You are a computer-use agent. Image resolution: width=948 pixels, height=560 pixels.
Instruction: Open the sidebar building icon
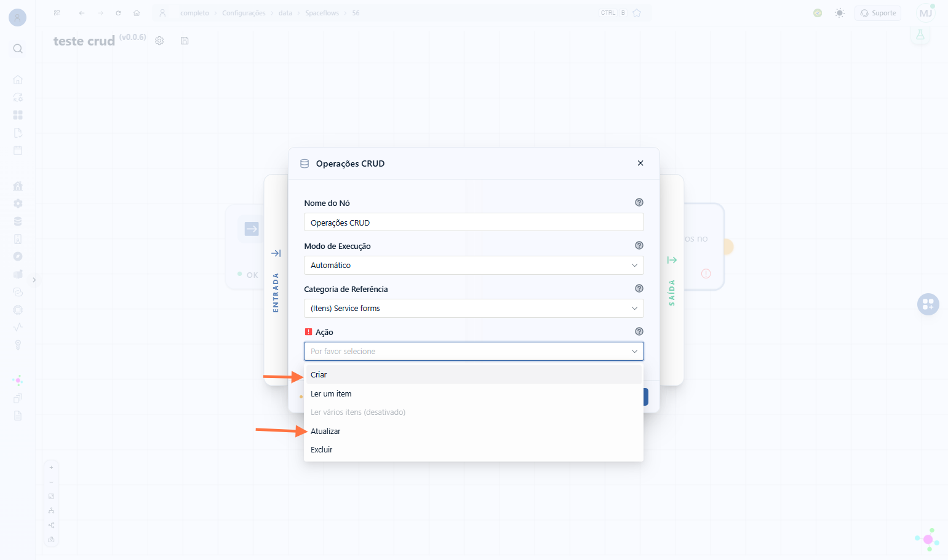[x=18, y=186]
